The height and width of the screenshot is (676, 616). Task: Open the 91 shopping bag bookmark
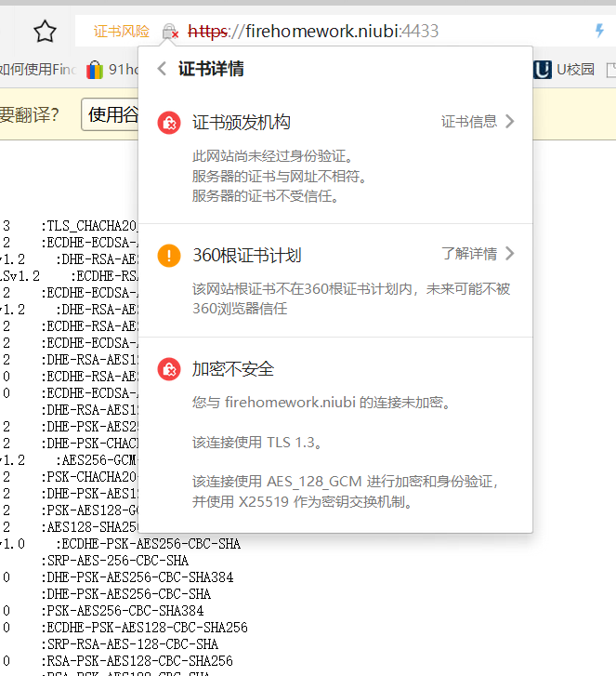[95, 70]
